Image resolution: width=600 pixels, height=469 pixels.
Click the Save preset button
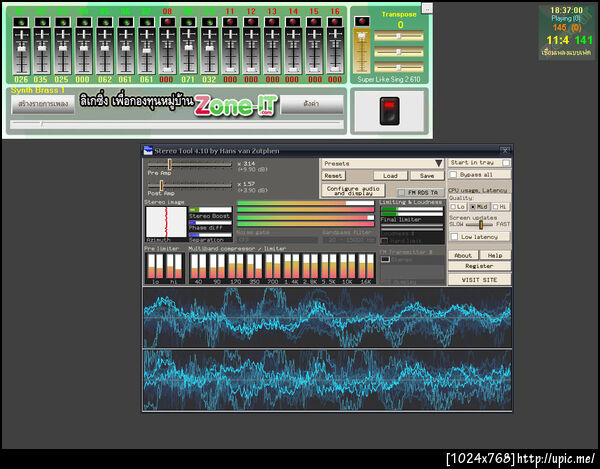coord(427,176)
